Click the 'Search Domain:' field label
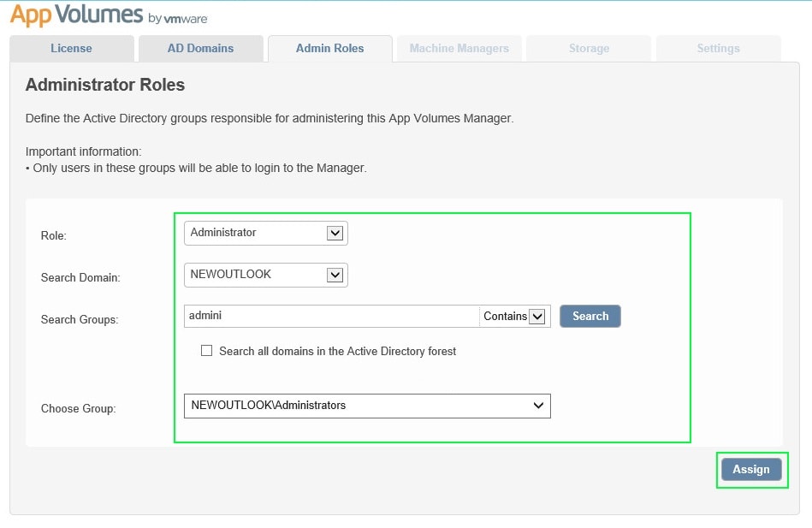Screen dimensions: 812x528 80,278
